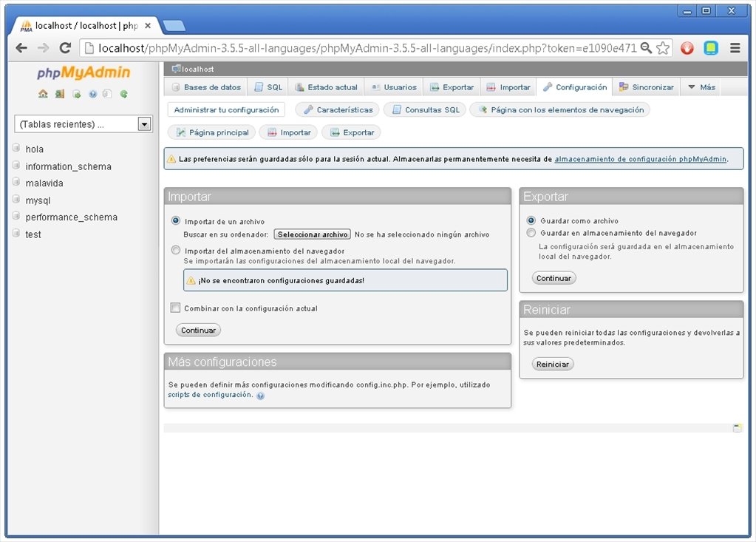Open phpMyAdmin documentation blue info icon

click(x=92, y=94)
